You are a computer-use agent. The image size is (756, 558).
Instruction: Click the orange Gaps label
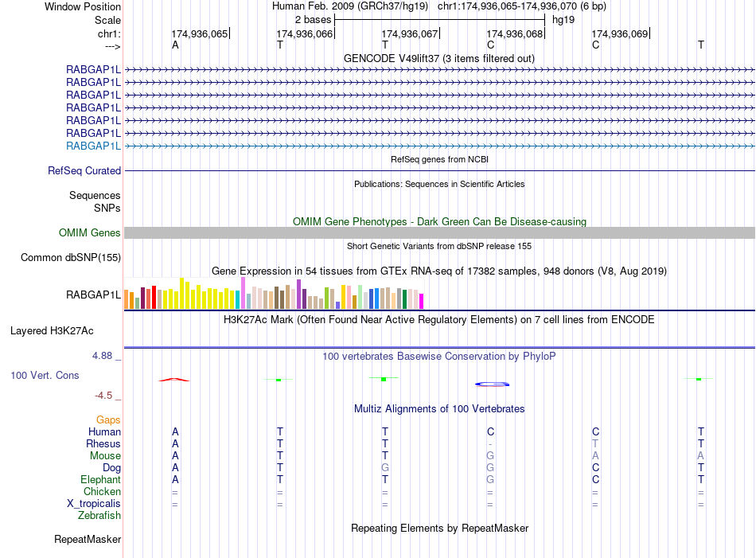coord(108,420)
